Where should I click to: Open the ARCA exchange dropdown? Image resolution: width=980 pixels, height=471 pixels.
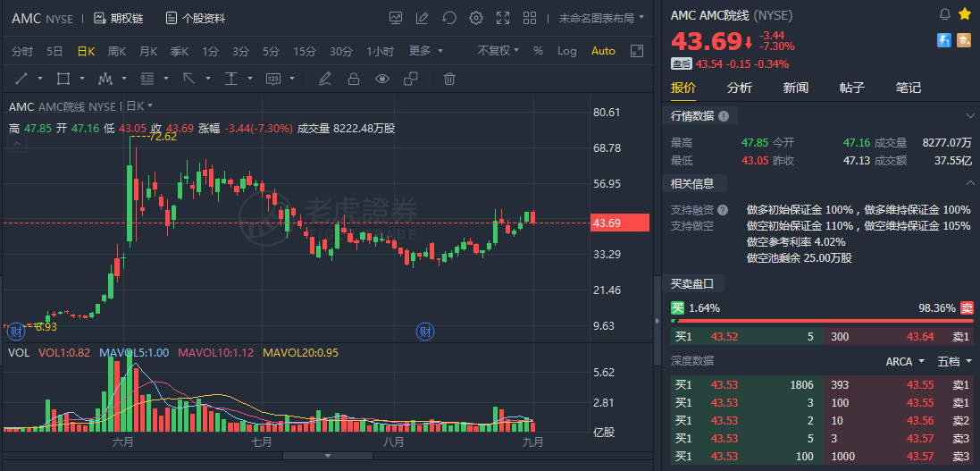pyautogui.click(x=905, y=362)
